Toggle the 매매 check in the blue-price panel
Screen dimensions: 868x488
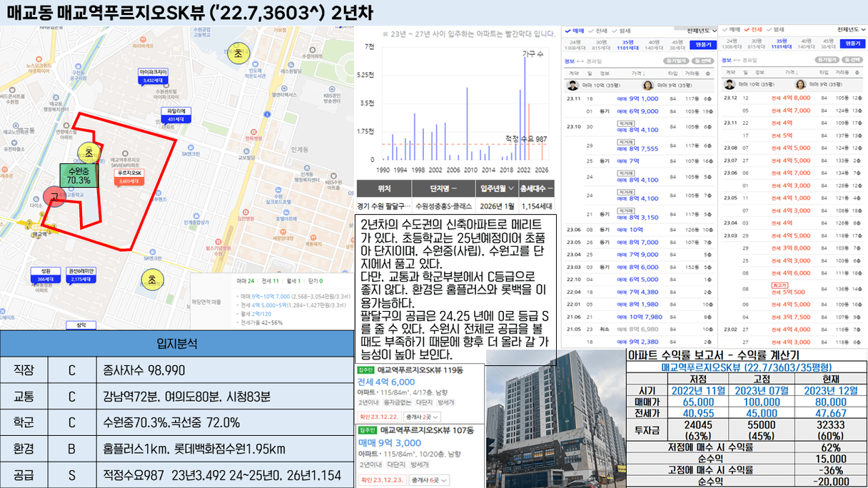point(575,31)
